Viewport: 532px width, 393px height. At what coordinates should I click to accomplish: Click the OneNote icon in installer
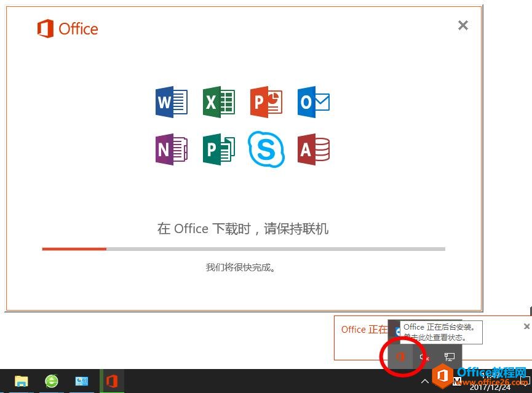coord(172,149)
